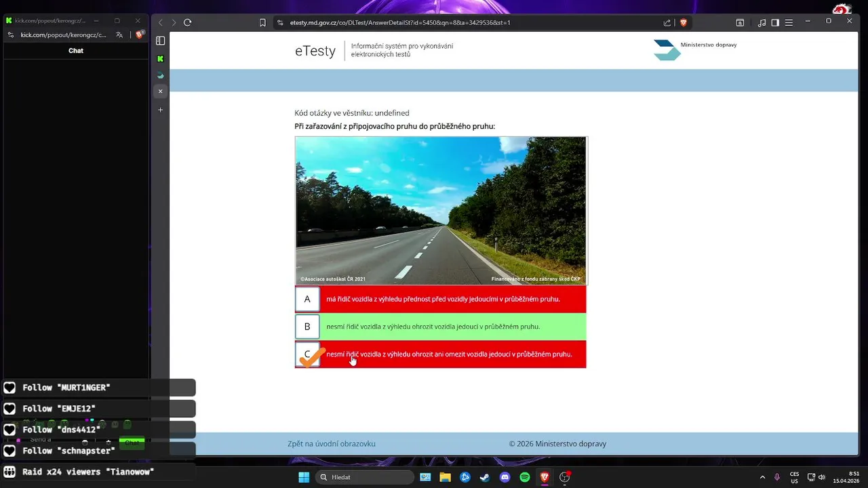Open OBS Studio taskbar icon
The height and width of the screenshot is (488, 868).
(x=564, y=477)
